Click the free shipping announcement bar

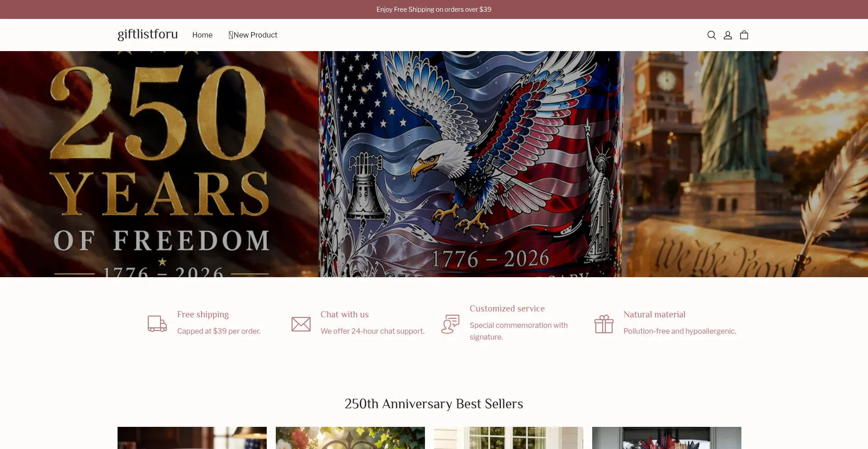tap(434, 9)
